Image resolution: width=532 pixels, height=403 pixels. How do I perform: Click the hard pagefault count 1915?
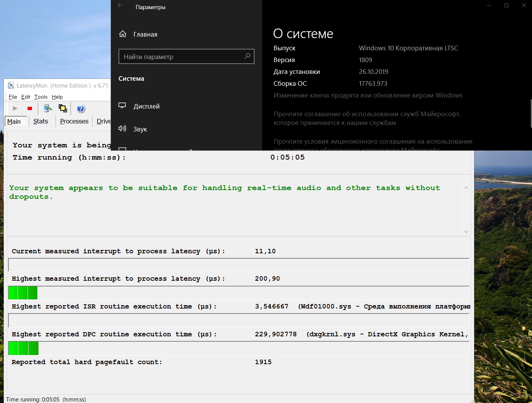point(263,362)
